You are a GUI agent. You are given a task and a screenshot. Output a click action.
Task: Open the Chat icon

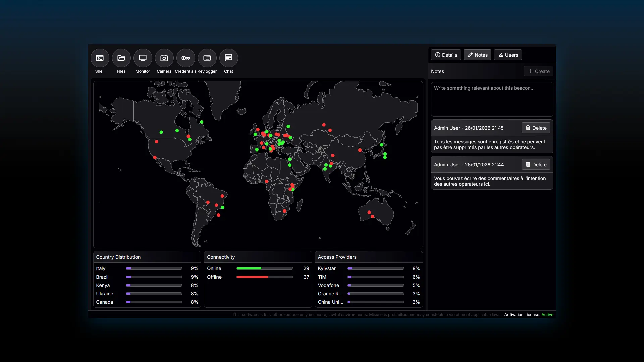[x=228, y=58]
